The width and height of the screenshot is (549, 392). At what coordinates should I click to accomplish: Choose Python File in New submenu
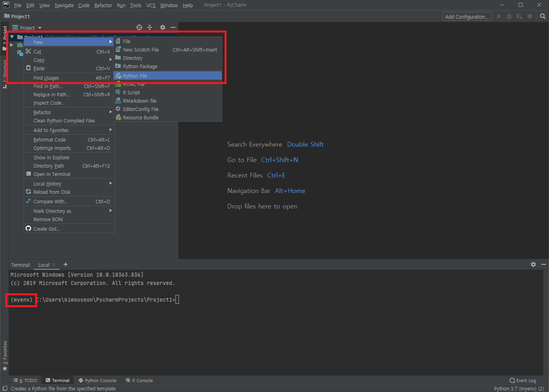click(168, 76)
